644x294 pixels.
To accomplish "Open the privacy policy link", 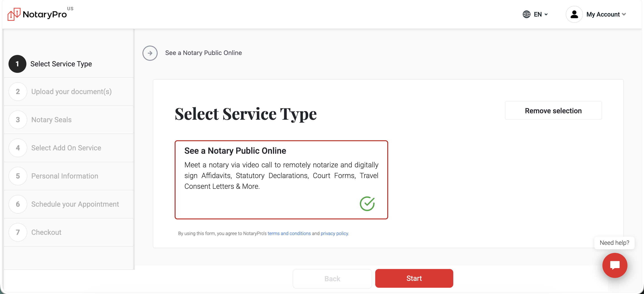I will (334, 233).
